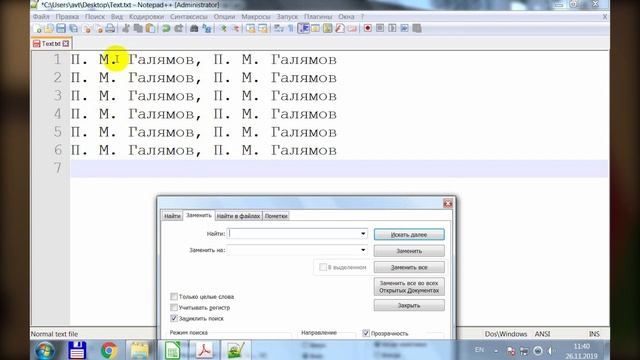Open the Правка menu
The width and height of the screenshot is (640, 360).
click(67, 17)
